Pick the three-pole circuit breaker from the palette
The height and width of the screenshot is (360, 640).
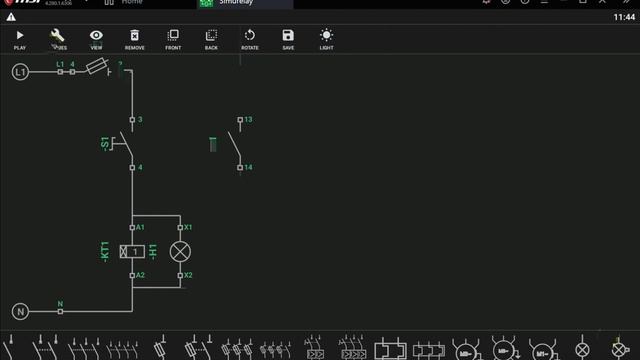pos(353,348)
